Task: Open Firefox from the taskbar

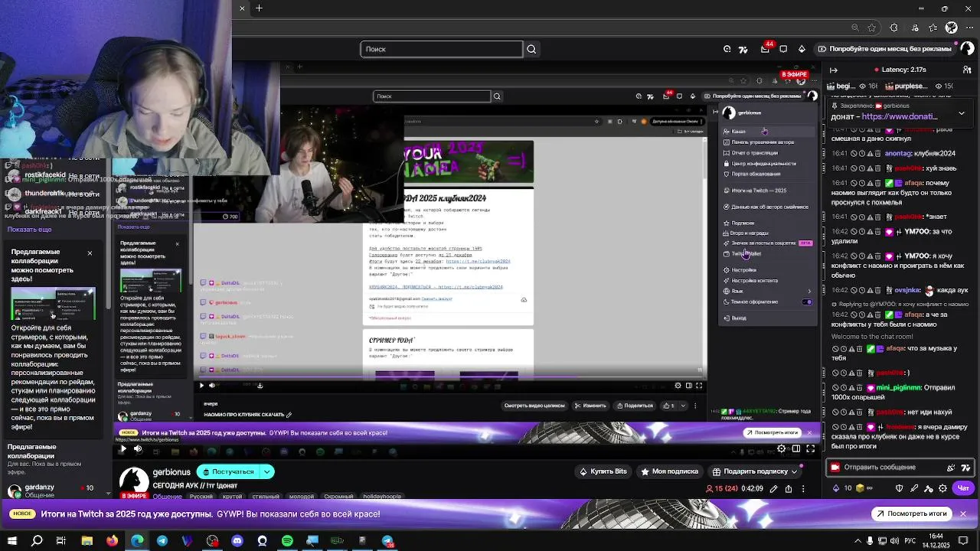Action: (113, 541)
